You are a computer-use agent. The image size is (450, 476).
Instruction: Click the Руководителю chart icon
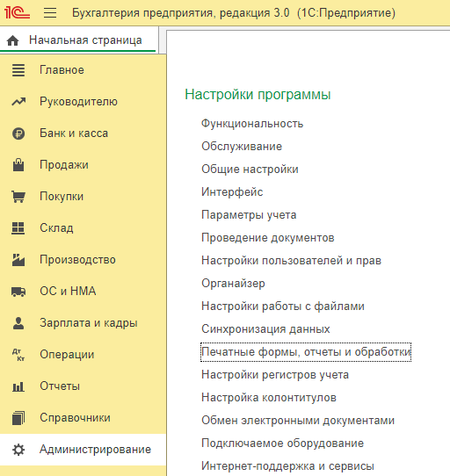click(x=18, y=101)
